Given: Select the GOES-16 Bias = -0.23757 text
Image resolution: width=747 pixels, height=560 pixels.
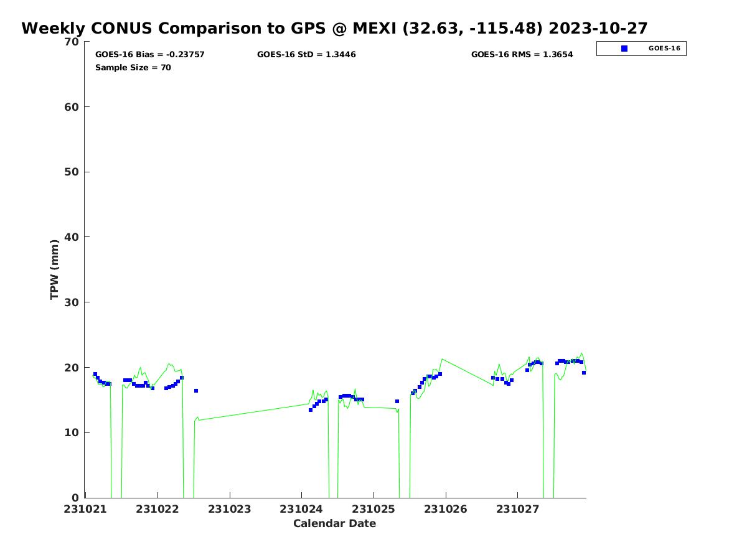Looking at the screenshot, I should (x=150, y=55).
